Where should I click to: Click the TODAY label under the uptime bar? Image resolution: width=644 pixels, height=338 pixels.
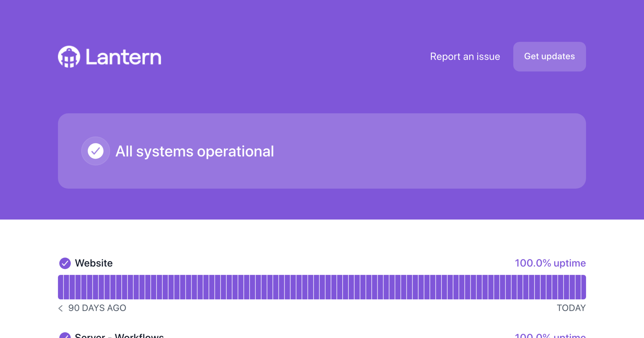[x=571, y=308]
